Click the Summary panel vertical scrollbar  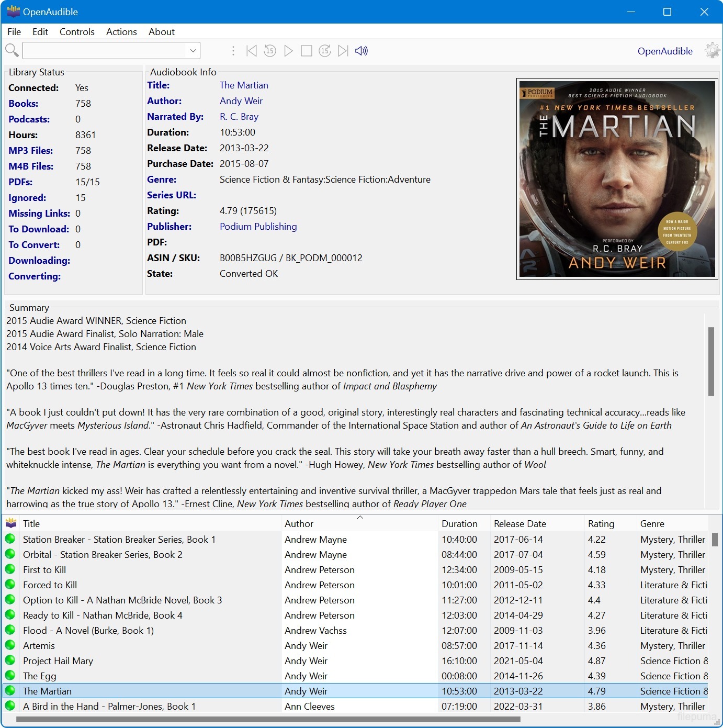pyautogui.click(x=711, y=361)
